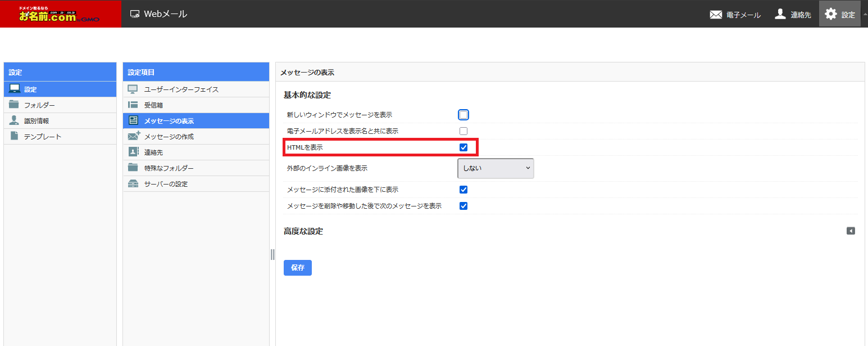Toggle 電子メールアドレスを表示名と共に表示 checkbox
The height and width of the screenshot is (346, 868).
pyautogui.click(x=463, y=131)
